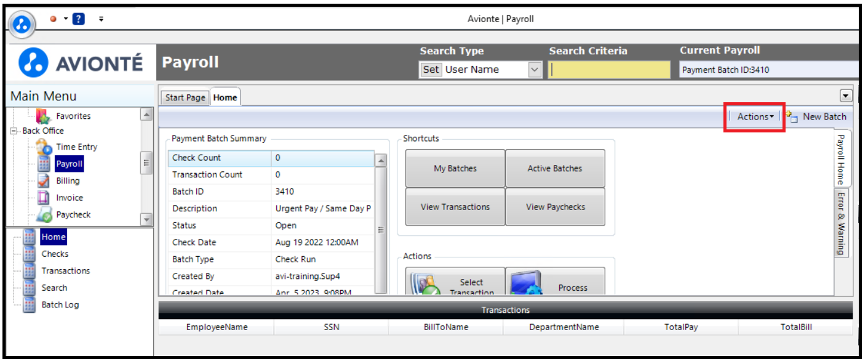
Task: Sort by DepartmentName column header
Action: [x=564, y=327]
